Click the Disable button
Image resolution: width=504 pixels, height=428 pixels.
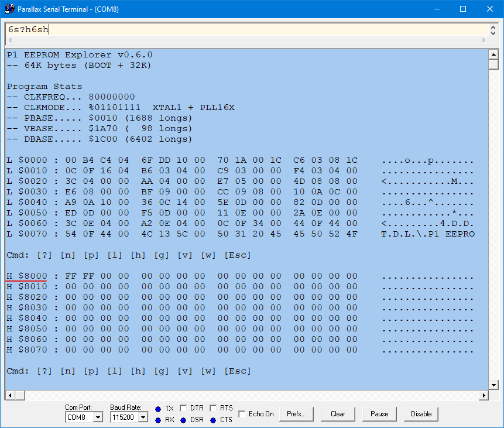[x=421, y=414]
